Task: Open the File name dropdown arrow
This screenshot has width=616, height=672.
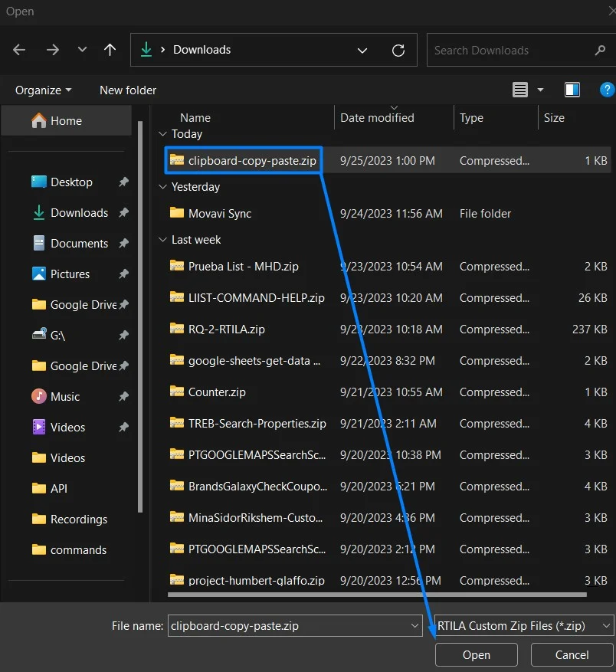Action: pos(414,626)
